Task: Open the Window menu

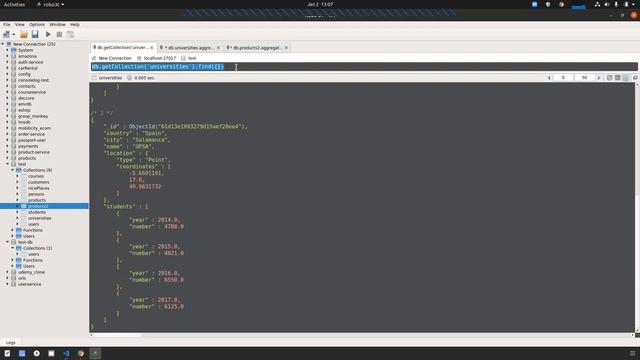Action: 57,24
